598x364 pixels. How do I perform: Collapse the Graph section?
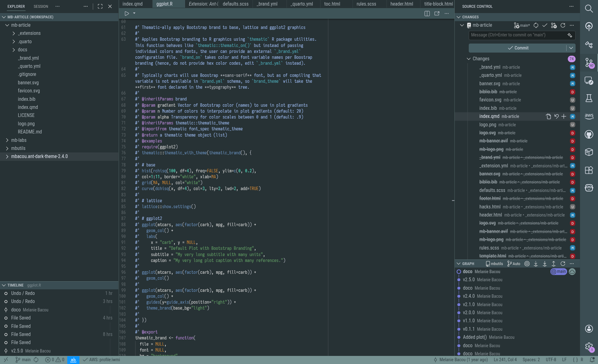click(458, 264)
